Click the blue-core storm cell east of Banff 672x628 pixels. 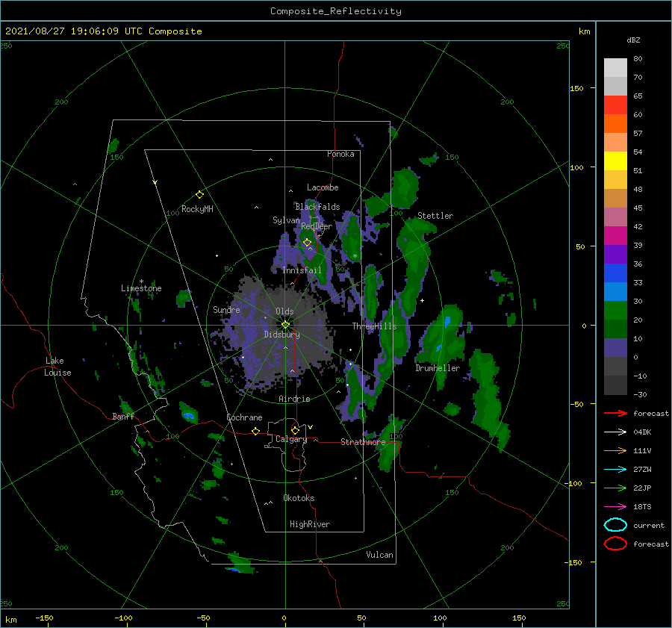pyautogui.click(x=189, y=415)
